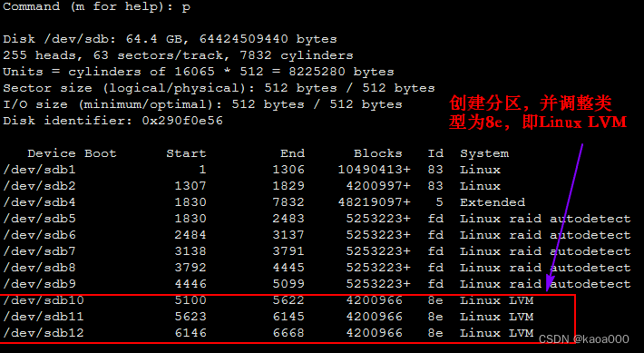Viewport: 644px width, 353px height.
Task: Click the 'Sector size (logical/physical)' line
Action: coord(219,88)
